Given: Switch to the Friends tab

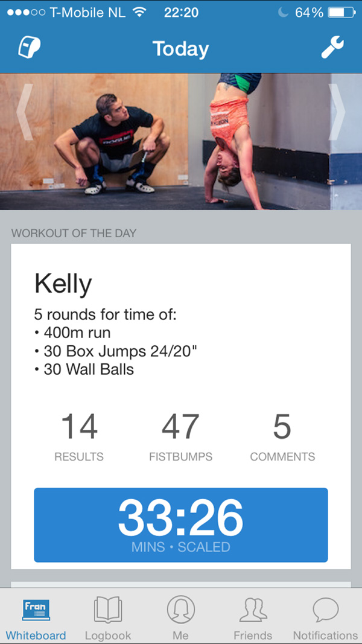Looking at the screenshot, I should (253, 616).
